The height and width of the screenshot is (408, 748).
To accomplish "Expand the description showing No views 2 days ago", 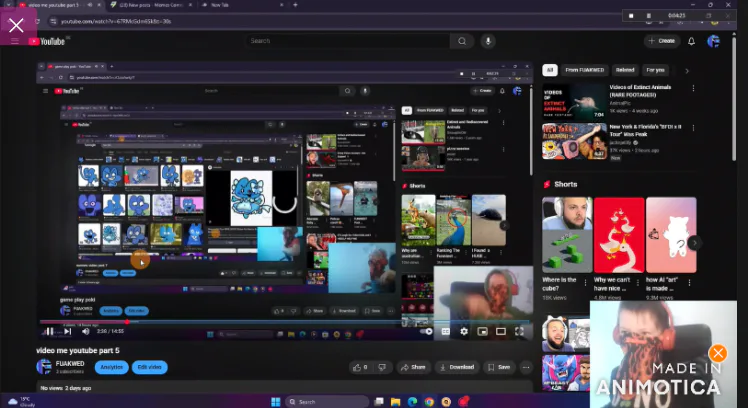I will [x=284, y=387].
